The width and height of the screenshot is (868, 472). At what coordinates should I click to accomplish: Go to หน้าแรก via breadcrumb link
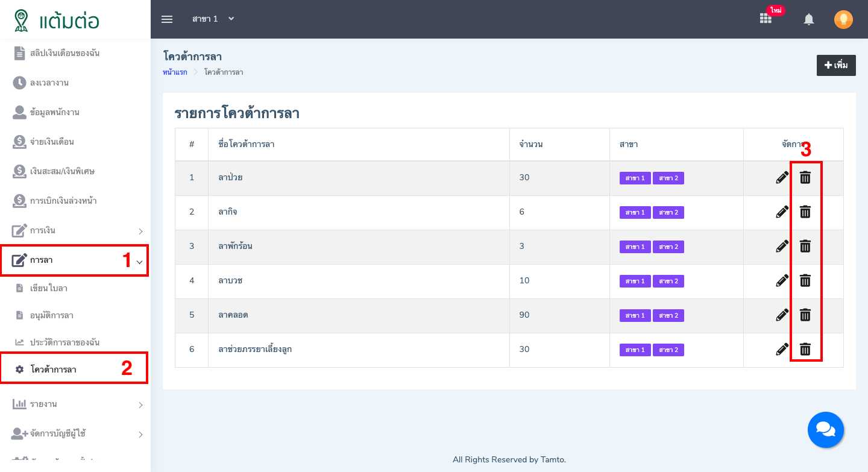(174, 72)
